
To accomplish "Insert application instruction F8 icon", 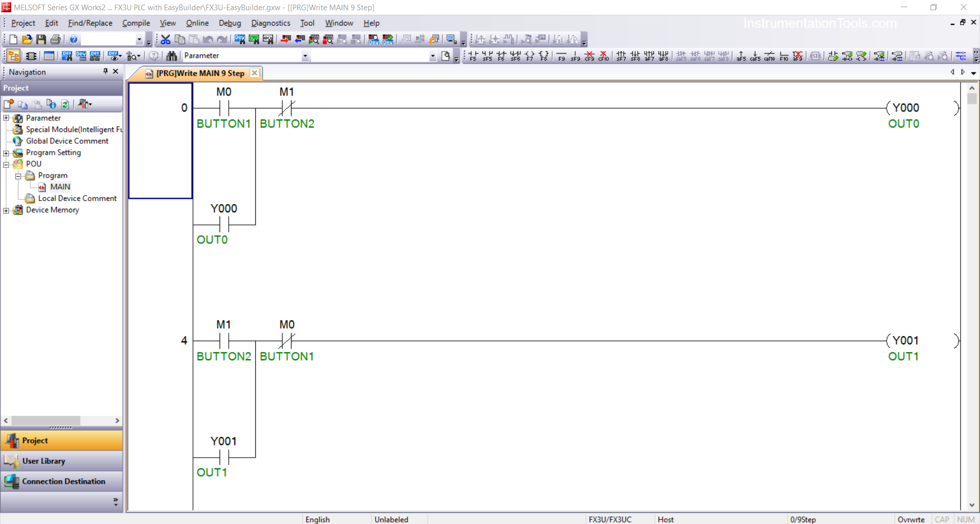I will [544, 56].
